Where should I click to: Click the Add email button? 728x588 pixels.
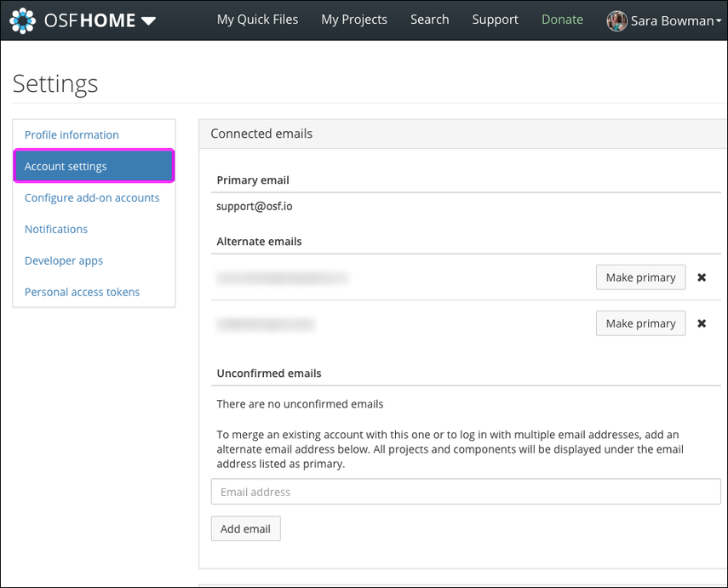(245, 528)
